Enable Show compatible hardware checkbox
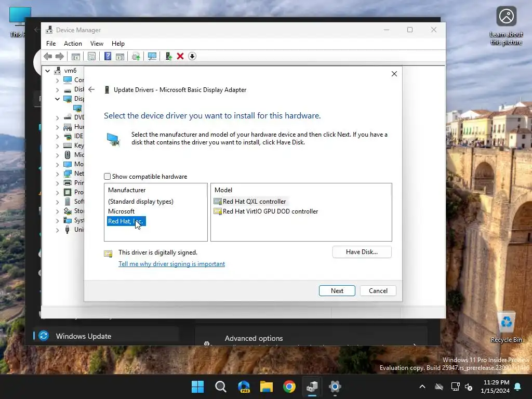Viewport: 532px width, 399px height. click(x=107, y=177)
